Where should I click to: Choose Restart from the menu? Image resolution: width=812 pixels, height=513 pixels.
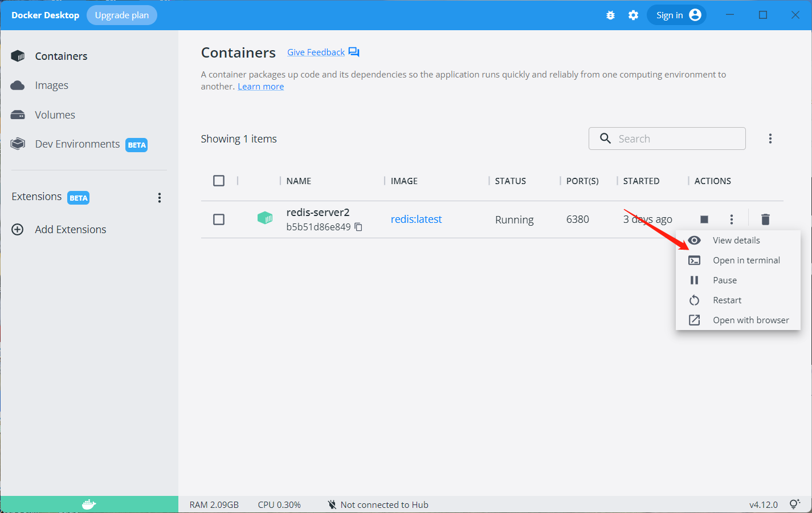(x=738, y=300)
